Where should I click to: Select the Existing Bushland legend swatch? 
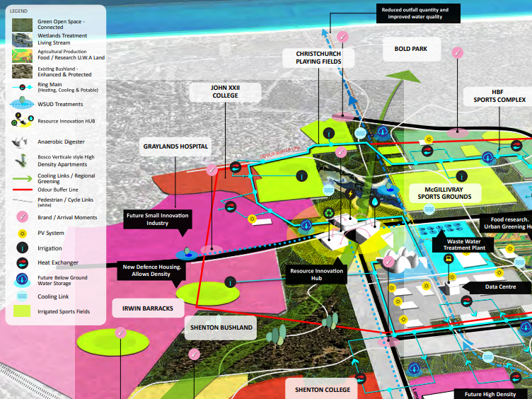click(23, 71)
